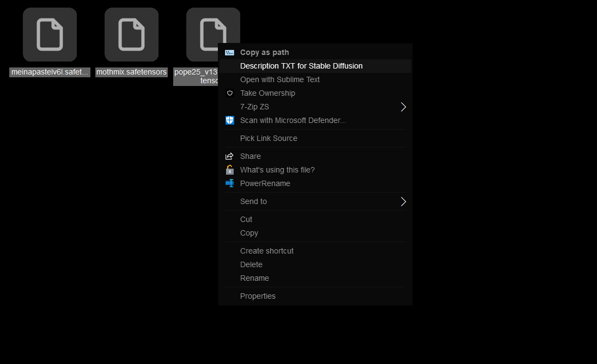Select Create shortcut
This screenshot has height=364, width=597.
[x=315, y=251]
